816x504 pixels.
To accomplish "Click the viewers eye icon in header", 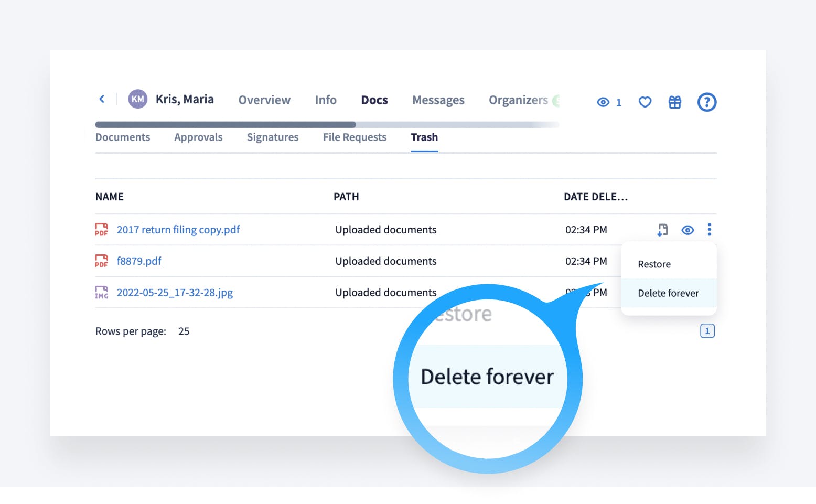I will (x=603, y=102).
